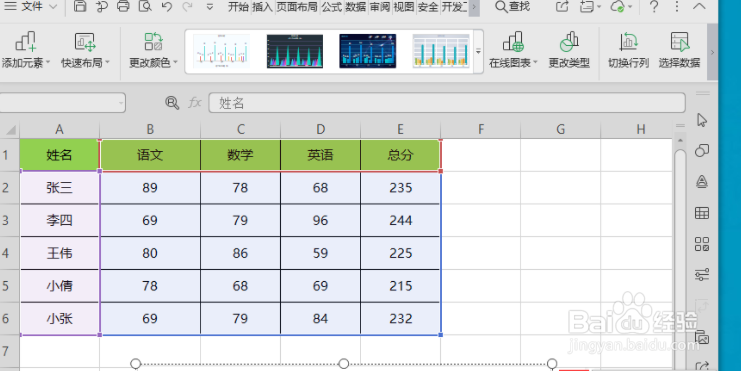This screenshot has width=741, height=371.
Task: Switch to the 公式 tab
Action: click(x=332, y=7)
